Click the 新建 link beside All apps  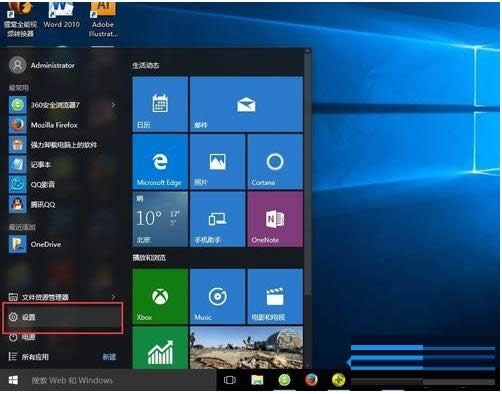109,357
